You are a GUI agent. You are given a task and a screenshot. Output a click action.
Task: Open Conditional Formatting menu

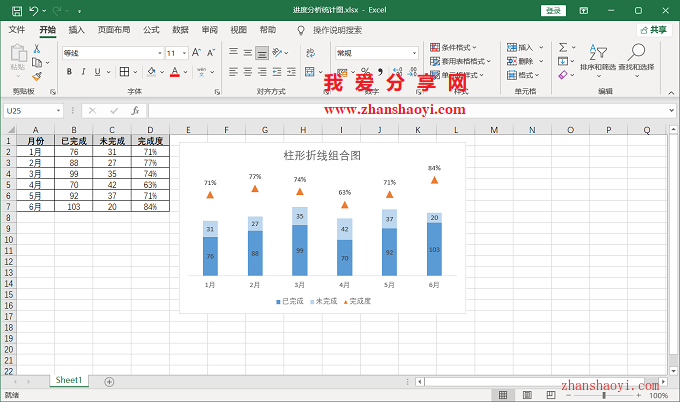point(453,47)
